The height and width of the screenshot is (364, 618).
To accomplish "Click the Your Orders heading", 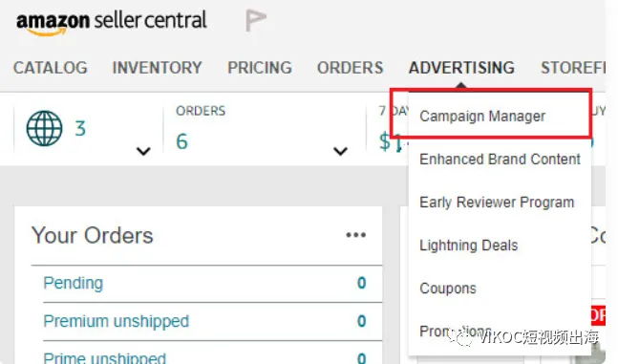I will 93,235.
